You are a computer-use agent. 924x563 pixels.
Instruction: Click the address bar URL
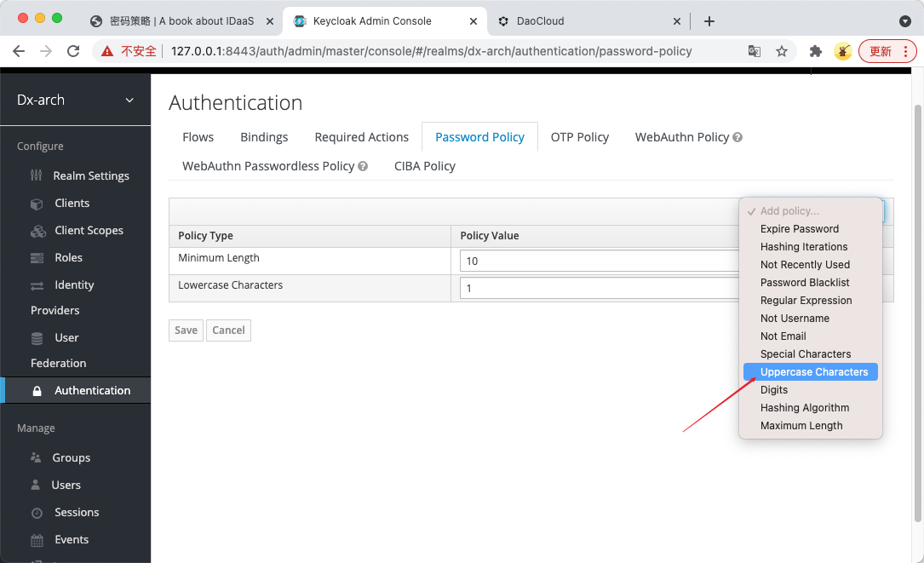[x=432, y=51]
